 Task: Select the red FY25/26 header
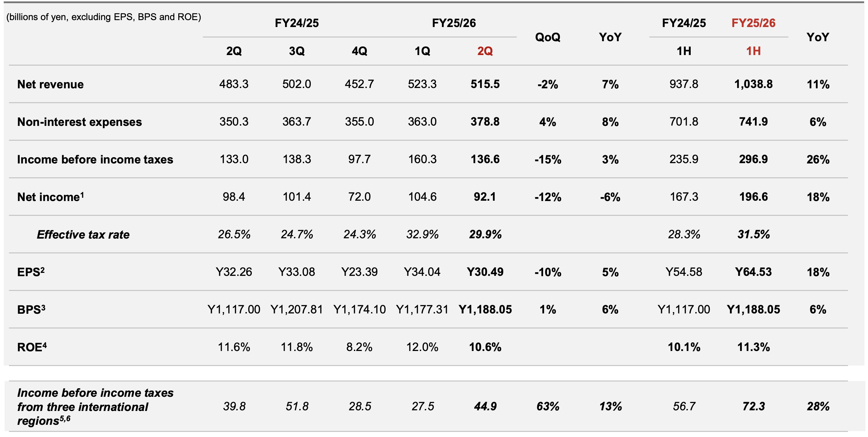pyautogui.click(x=753, y=23)
